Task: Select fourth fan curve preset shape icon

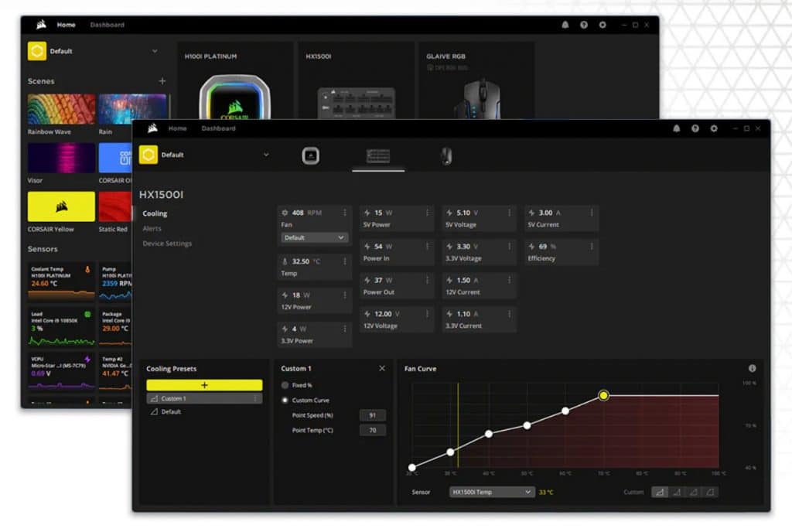Action: point(710,492)
